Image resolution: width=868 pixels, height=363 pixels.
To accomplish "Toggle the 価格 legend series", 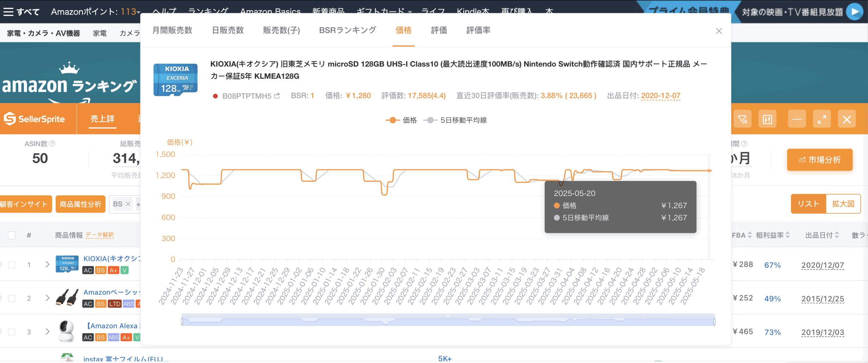I will click(x=401, y=120).
